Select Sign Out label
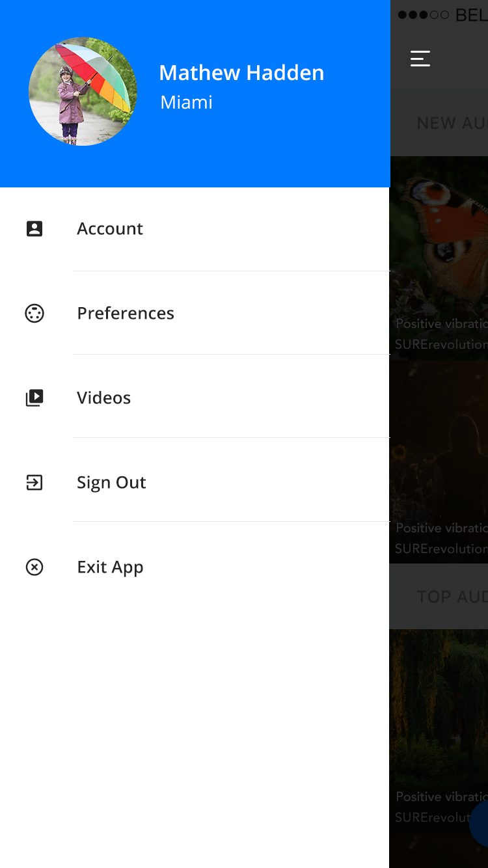The width and height of the screenshot is (488, 868). coord(111,483)
